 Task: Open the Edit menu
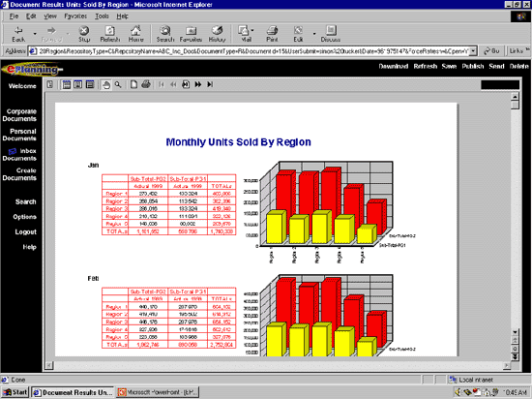coord(31,15)
